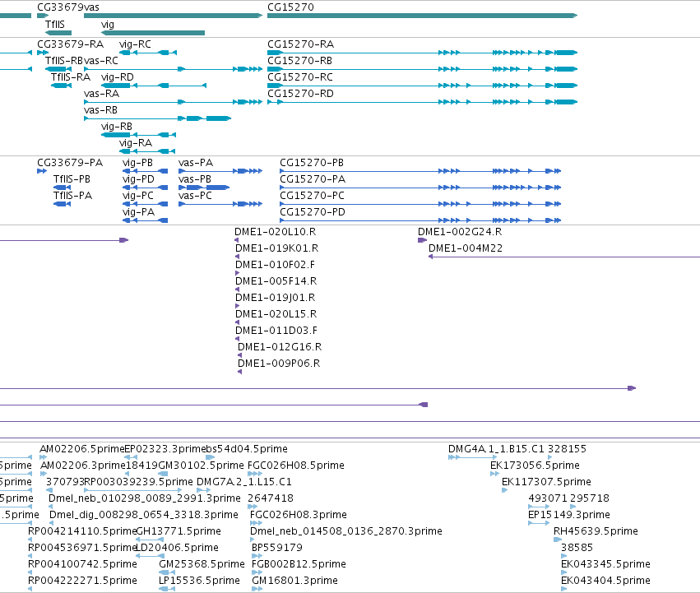Click the CG33679-PA protein label

tap(70, 163)
